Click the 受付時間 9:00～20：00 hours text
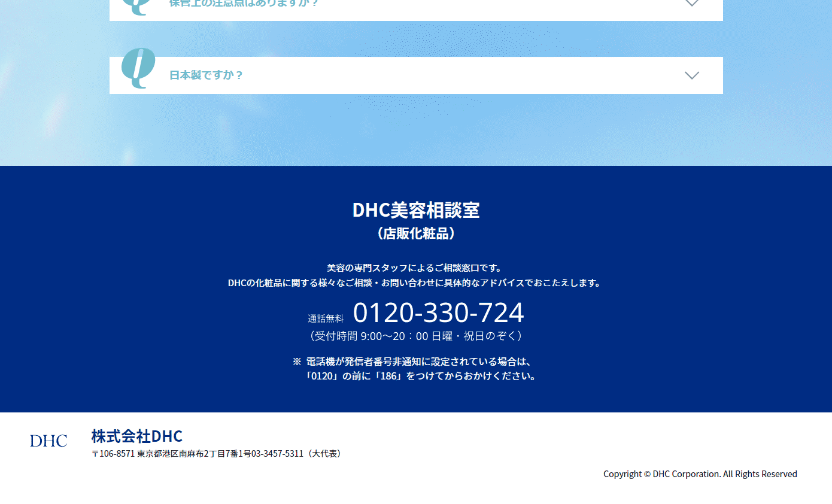832x504 pixels. coord(416,336)
